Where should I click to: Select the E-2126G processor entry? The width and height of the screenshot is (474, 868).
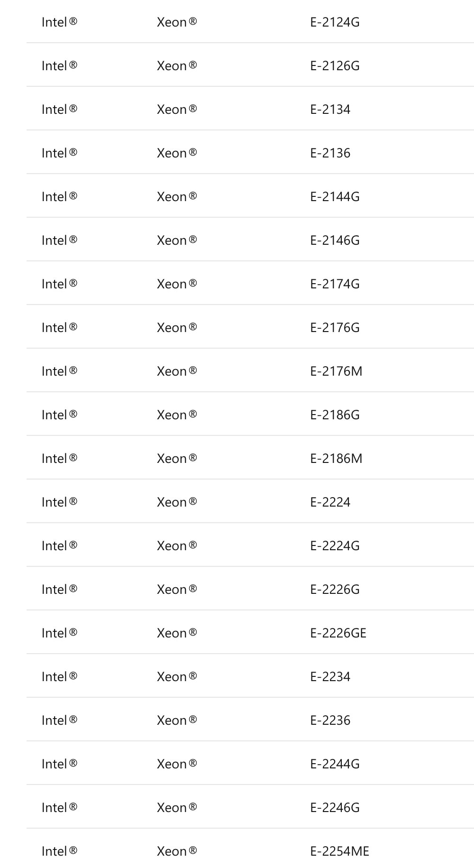(335, 66)
